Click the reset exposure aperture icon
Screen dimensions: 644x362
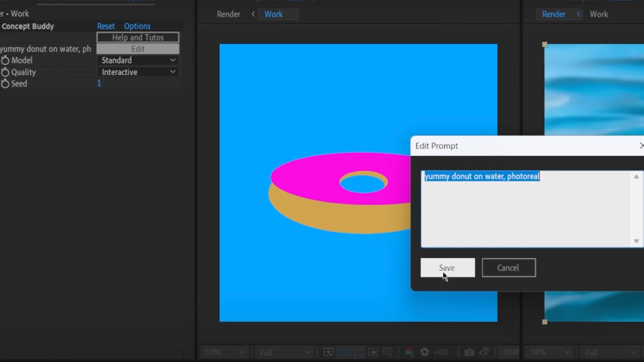point(425,352)
